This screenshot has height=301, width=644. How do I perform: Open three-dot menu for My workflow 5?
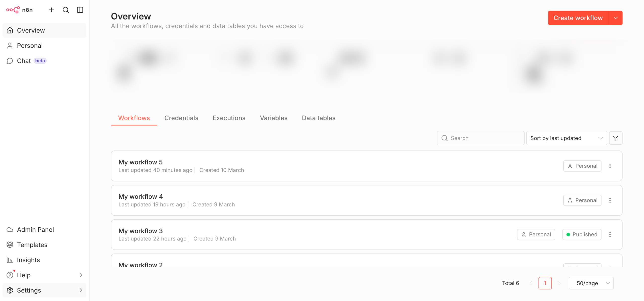[610, 166]
